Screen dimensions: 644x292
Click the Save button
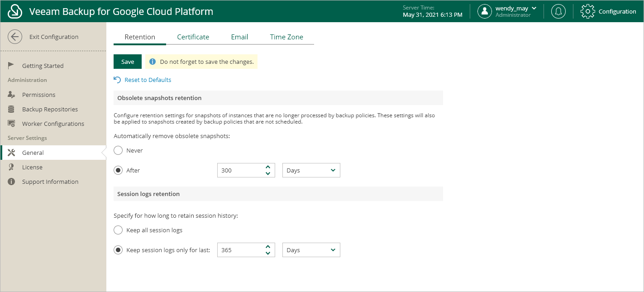coord(128,62)
